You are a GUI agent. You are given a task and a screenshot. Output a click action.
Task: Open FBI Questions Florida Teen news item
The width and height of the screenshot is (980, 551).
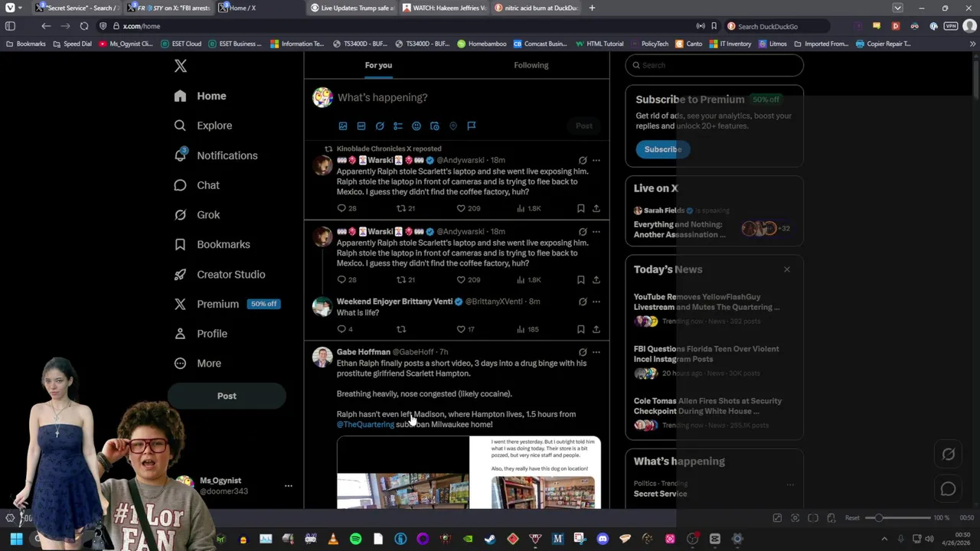714,361
